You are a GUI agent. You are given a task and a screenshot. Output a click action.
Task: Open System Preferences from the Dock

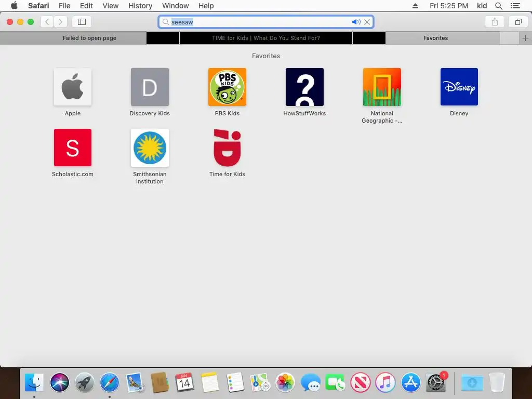pos(436,382)
